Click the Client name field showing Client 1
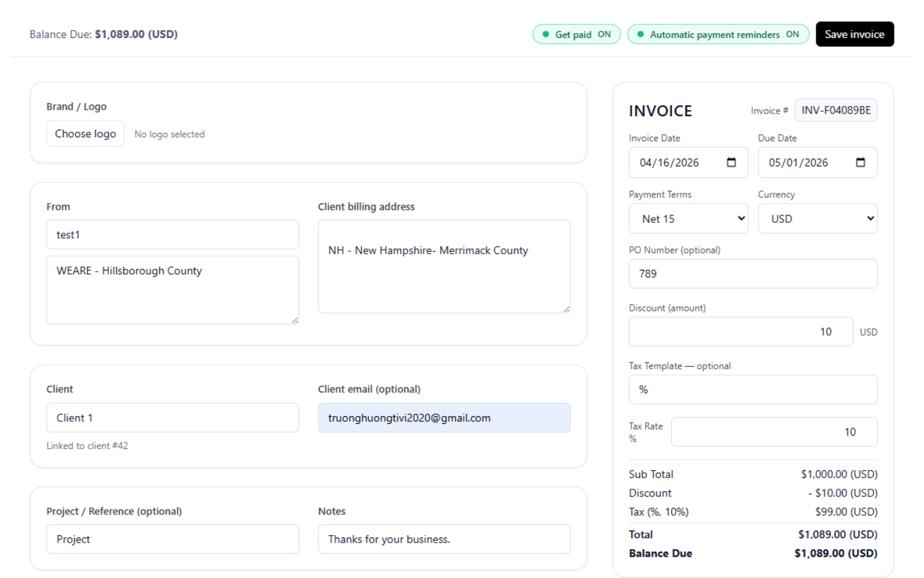The image size is (924, 578). click(173, 417)
